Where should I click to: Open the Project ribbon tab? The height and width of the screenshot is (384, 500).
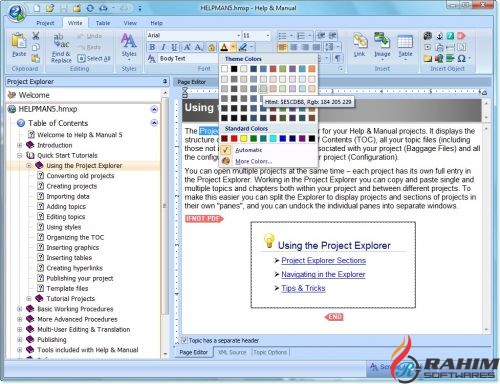pos(45,23)
